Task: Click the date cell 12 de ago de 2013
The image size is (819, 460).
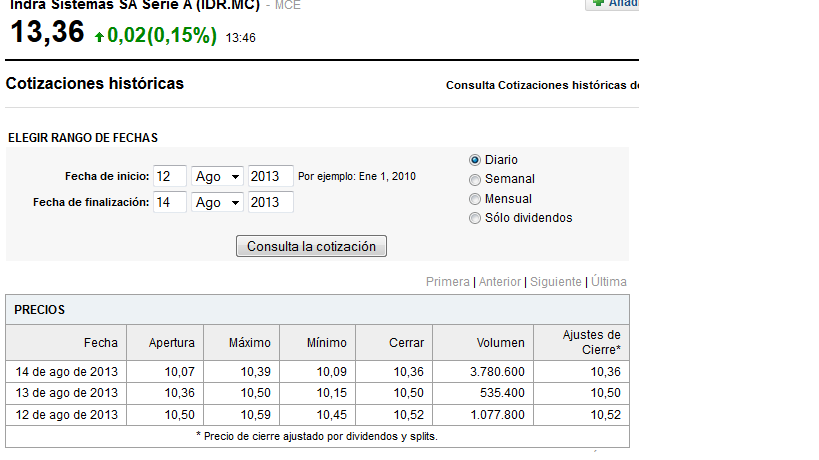Action: (66, 415)
